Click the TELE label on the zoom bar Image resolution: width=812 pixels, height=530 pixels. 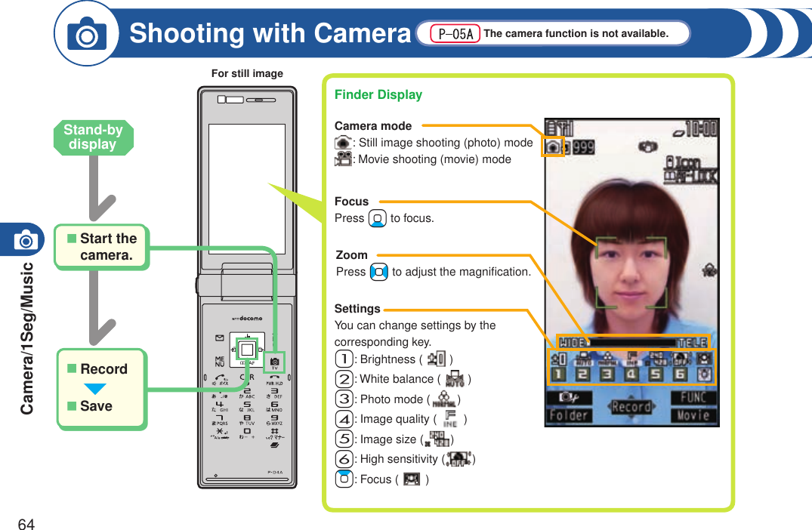(x=693, y=342)
